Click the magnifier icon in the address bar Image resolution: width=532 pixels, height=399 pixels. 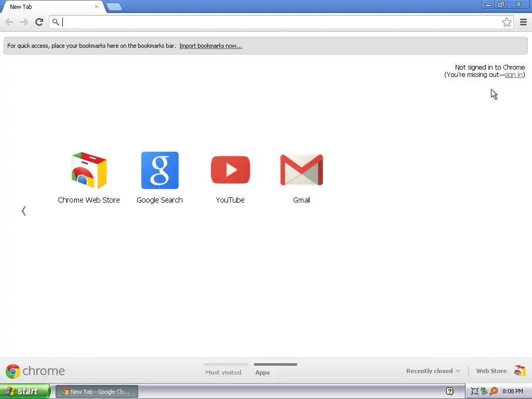point(56,22)
